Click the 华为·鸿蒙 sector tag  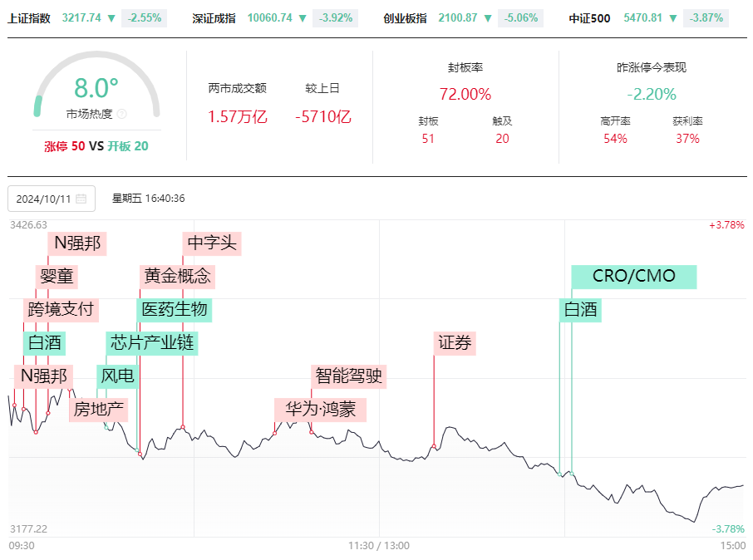(x=320, y=410)
